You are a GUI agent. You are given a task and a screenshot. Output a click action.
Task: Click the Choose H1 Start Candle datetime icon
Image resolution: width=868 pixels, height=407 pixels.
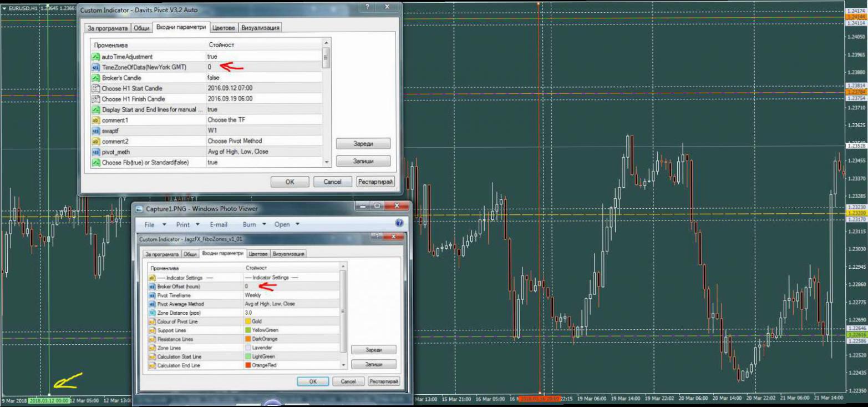click(96, 88)
